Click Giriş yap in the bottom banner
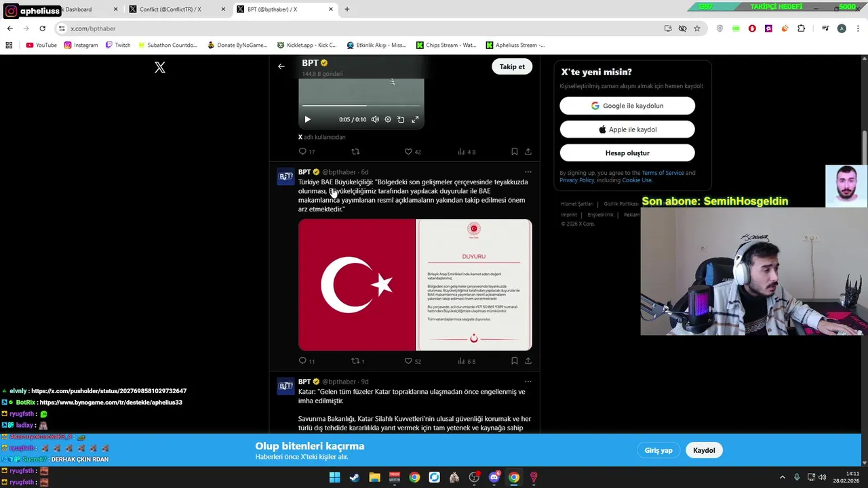The height and width of the screenshot is (488, 868). pos(658,450)
